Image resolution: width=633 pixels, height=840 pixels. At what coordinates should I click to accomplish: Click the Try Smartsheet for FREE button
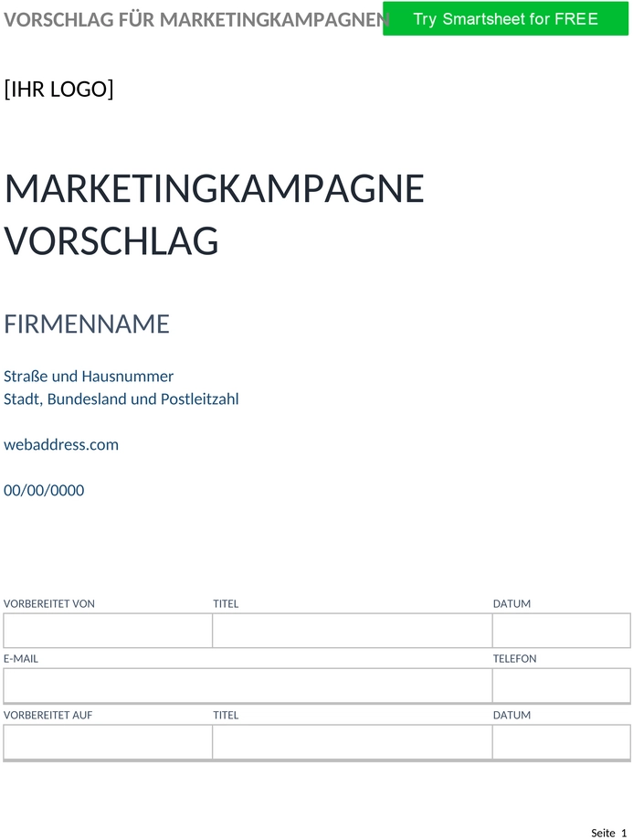(x=505, y=19)
